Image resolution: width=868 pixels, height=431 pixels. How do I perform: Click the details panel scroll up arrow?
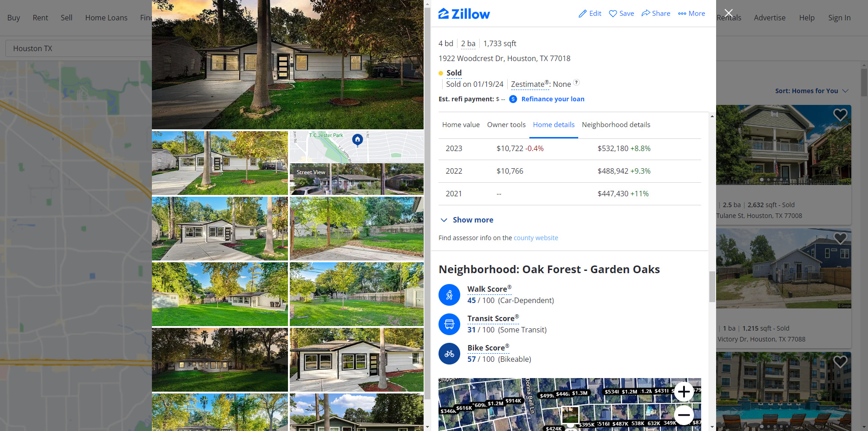click(x=712, y=116)
